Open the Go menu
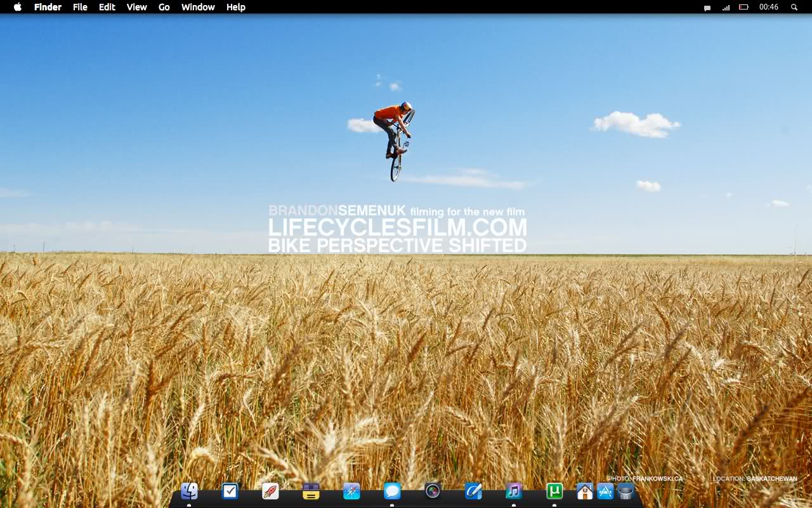Screen dimensions: 812x508 click(x=164, y=7)
